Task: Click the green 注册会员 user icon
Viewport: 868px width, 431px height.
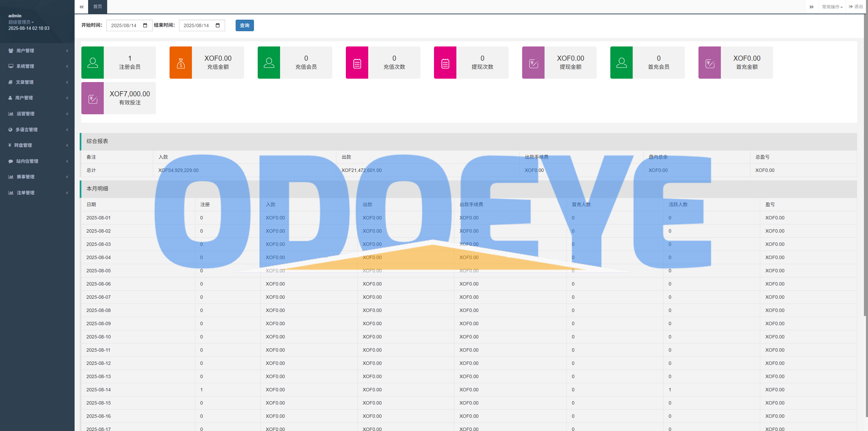Action: coord(93,63)
